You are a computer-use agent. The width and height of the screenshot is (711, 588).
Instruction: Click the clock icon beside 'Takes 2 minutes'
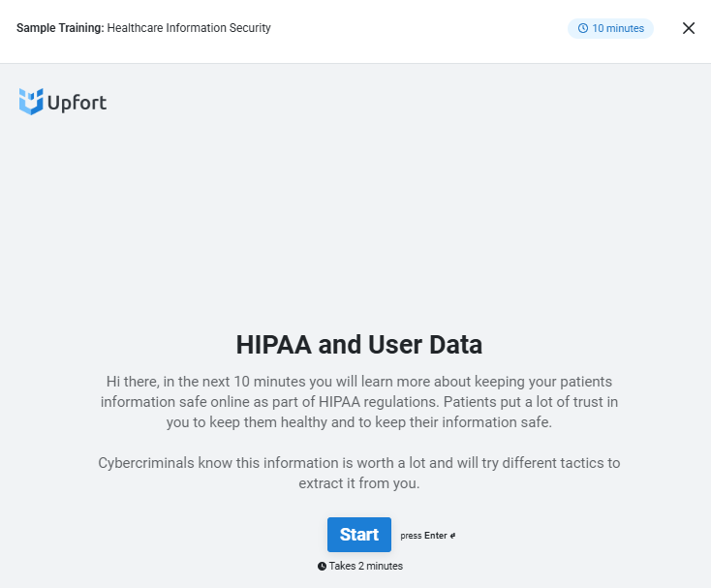[x=322, y=566]
